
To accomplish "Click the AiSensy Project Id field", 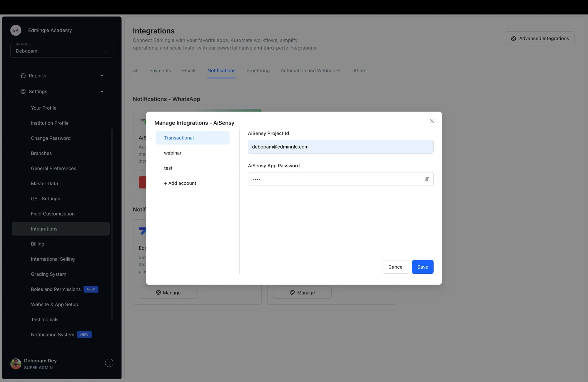I will tap(340, 147).
